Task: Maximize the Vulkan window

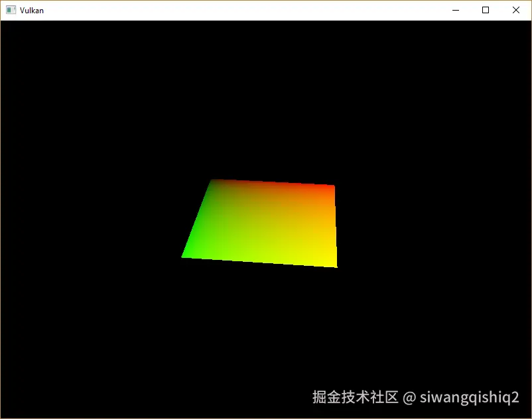Action: coord(486,10)
